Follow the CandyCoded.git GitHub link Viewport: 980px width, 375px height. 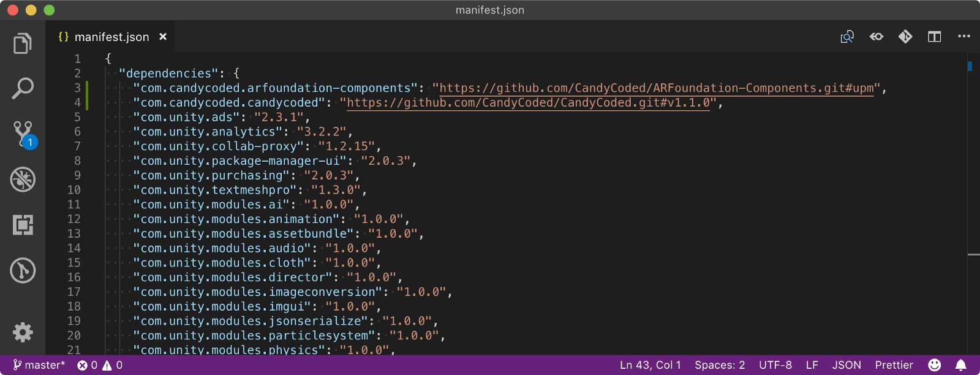tap(528, 103)
